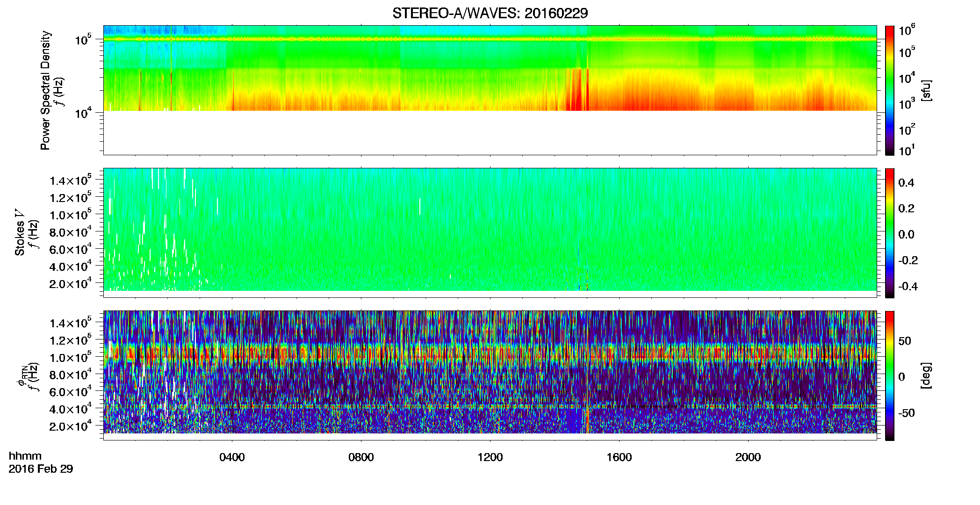Viewport: 980px width, 505px height.
Task: Select the 1600 time axis label
Action: 619,457
